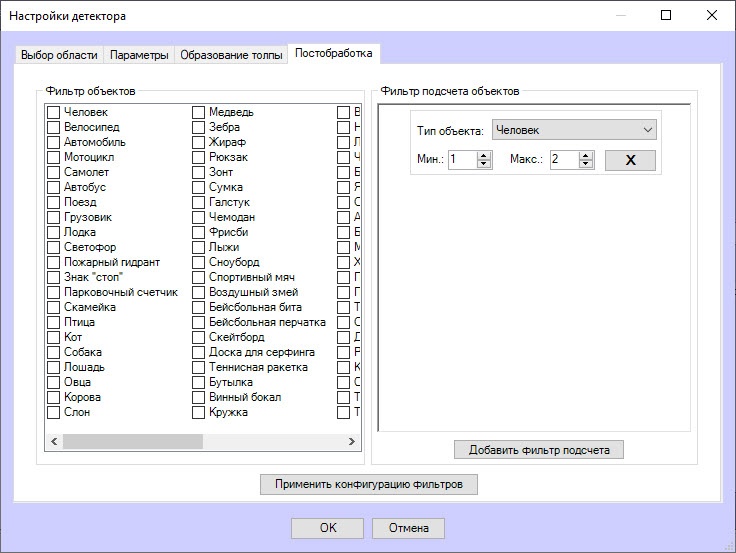Tick the Рюкзак checkbox
Viewport: 736px width, 553px height.
point(199,157)
